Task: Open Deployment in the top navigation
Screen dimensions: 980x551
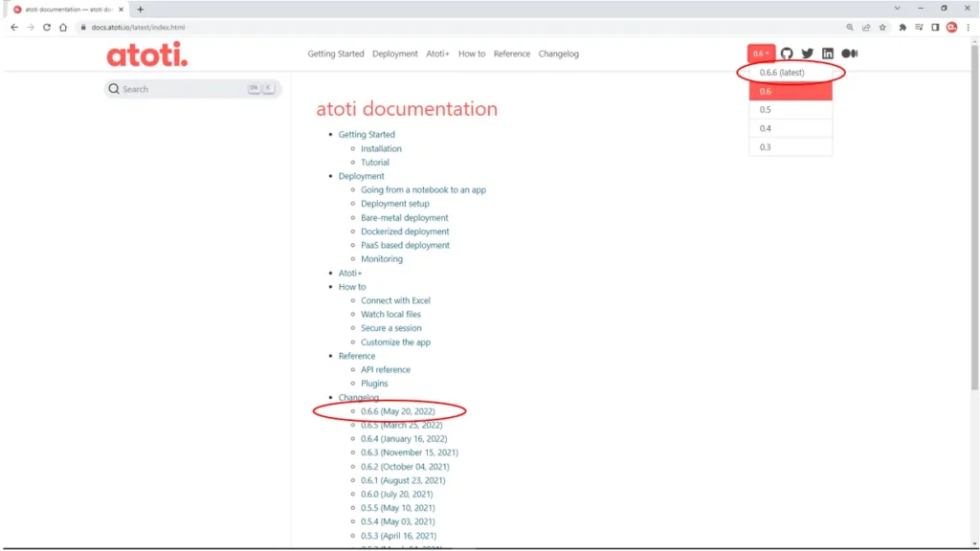Action: click(x=395, y=54)
